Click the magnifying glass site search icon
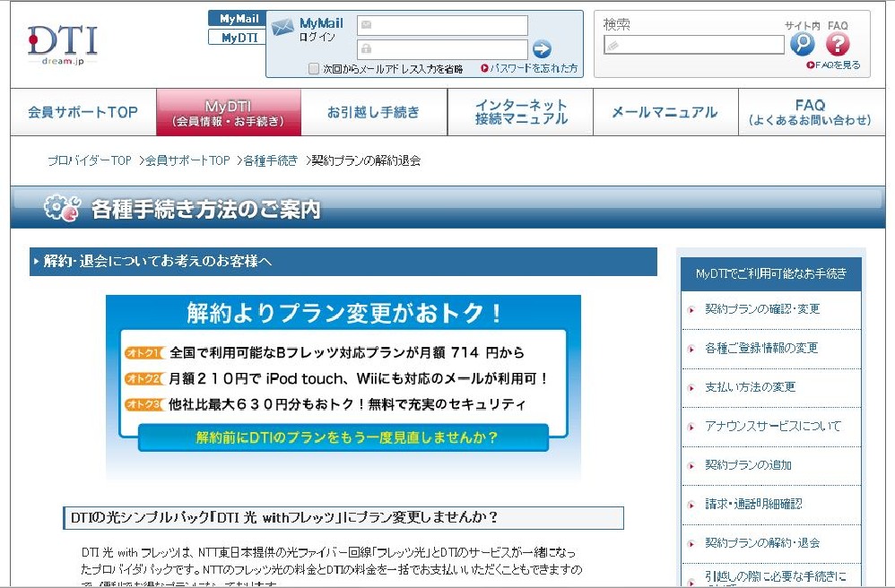The width and height of the screenshot is (895, 588). click(802, 44)
